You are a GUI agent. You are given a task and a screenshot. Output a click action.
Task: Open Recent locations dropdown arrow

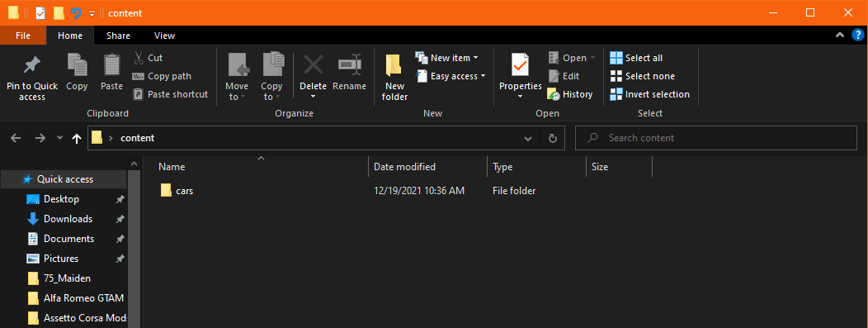point(59,138)
